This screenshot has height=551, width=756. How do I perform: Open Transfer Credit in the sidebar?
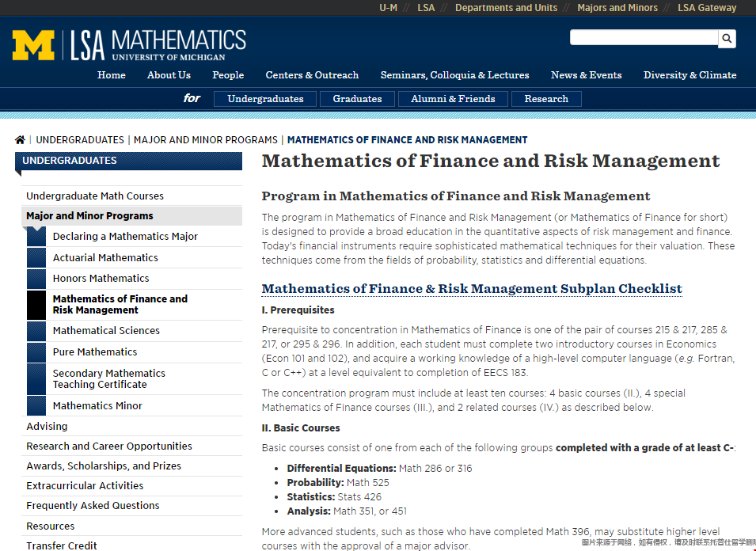(131, 545)
